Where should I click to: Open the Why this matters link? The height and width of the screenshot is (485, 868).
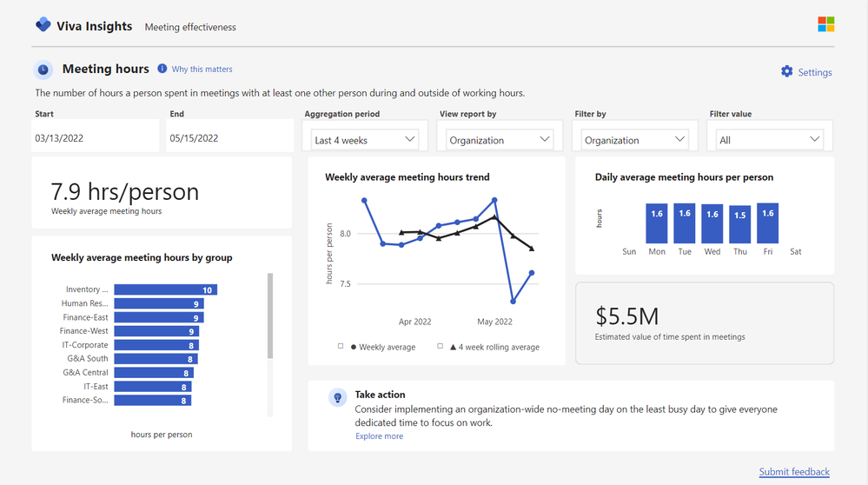(x=202, y=70)
